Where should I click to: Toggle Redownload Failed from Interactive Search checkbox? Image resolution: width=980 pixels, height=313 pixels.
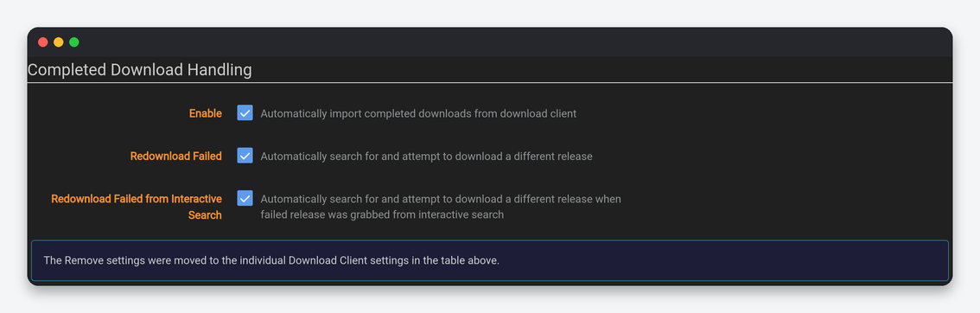click(x=245, y=198)
